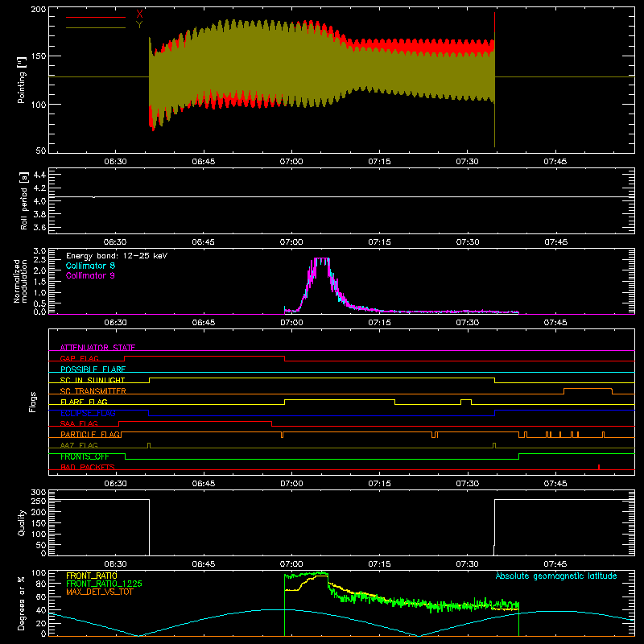Click the red X legend line sample

tap(96, 17)
